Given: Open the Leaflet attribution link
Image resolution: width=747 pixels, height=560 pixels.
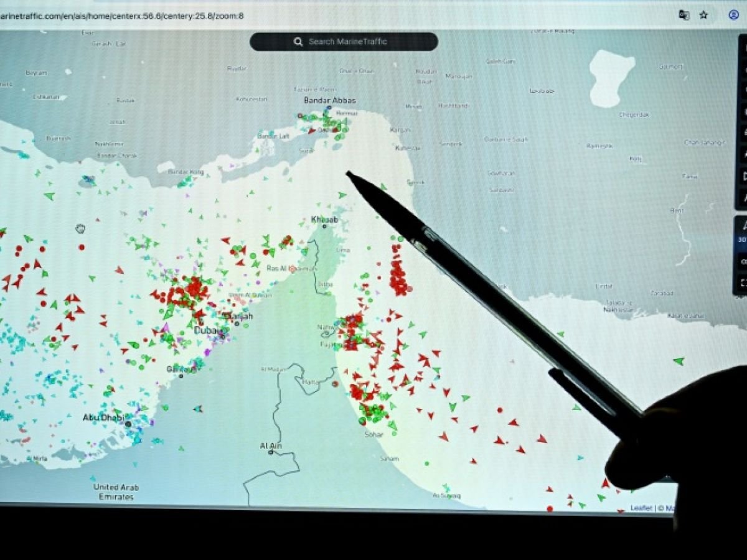Looking at the screenshot, I should point(641,508).
